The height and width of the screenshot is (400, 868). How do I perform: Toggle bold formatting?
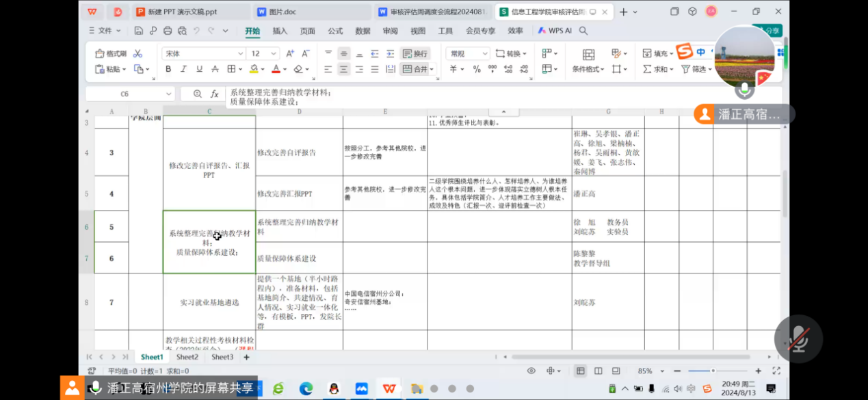point(168,69)
